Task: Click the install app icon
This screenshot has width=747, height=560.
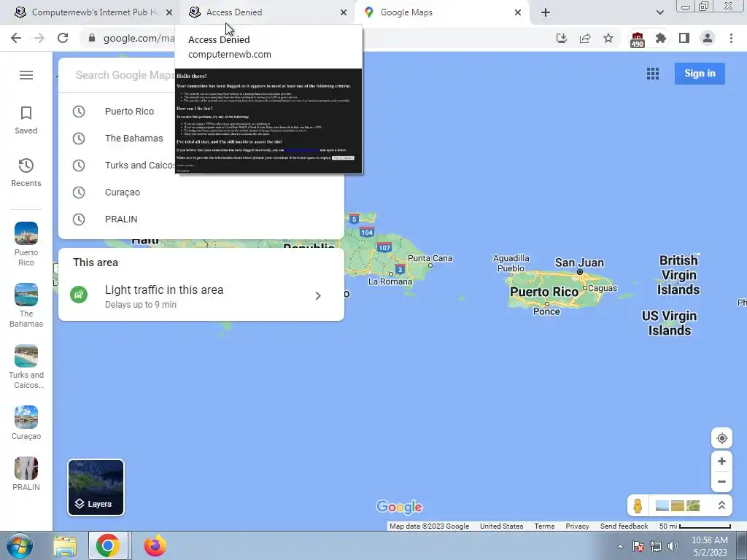Action: click(562, 38)
